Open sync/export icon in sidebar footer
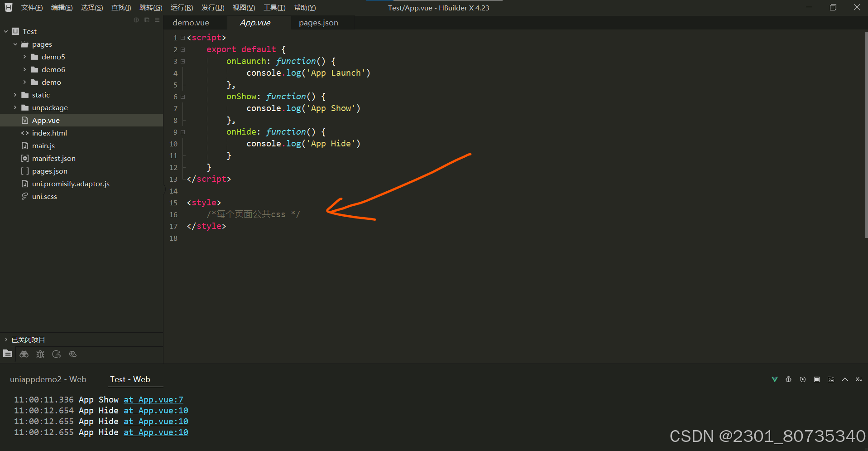868x451 pixels. point(57,354)
